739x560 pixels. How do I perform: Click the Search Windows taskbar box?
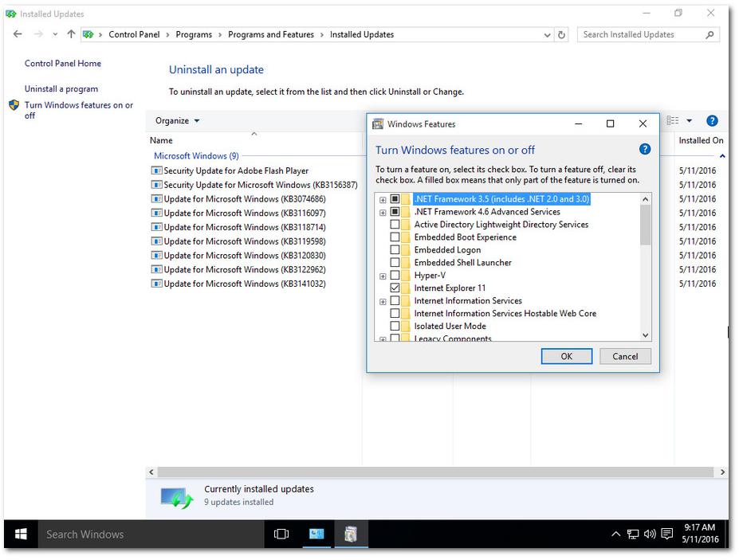(151, 534)
